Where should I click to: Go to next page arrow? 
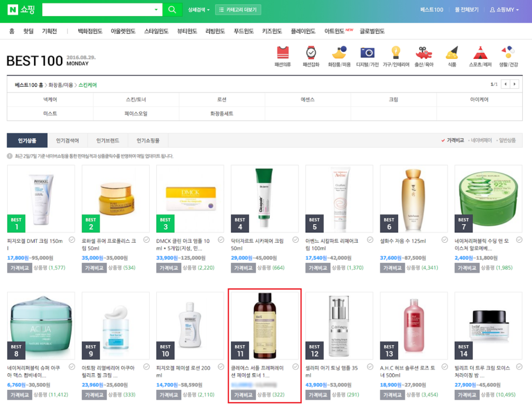[x=514, y=84]
